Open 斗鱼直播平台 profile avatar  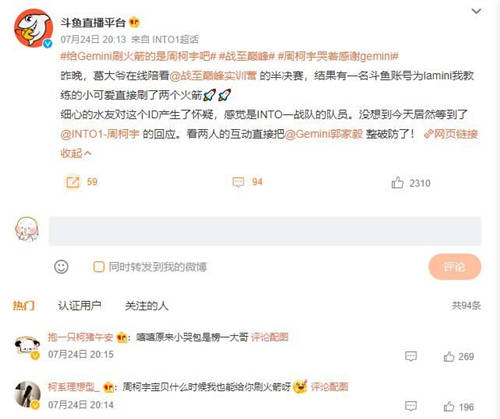pyautogui.click(x=33, y=28)
